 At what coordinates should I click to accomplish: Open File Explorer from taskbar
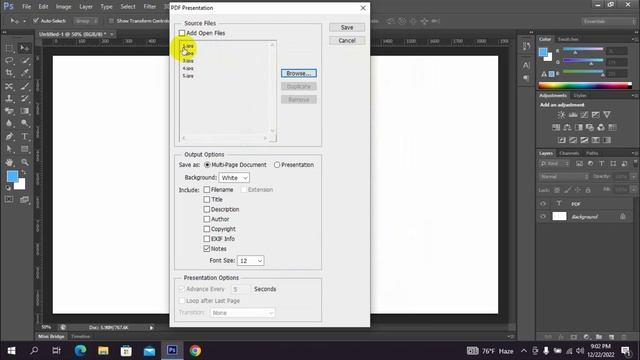(103, 351)
